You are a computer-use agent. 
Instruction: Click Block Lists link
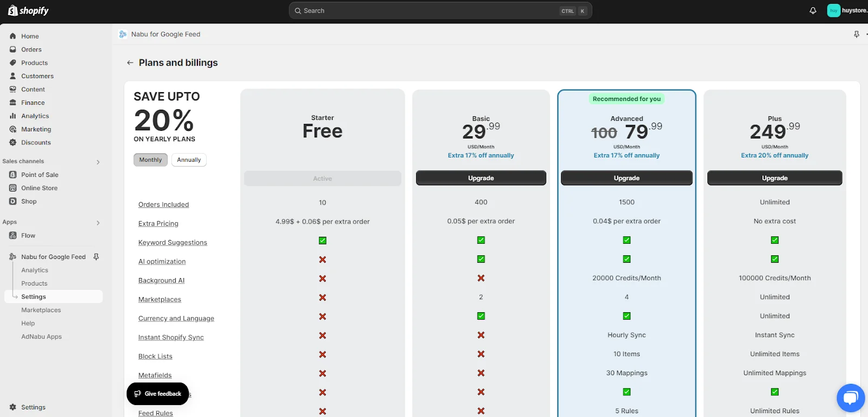[155, 357]
